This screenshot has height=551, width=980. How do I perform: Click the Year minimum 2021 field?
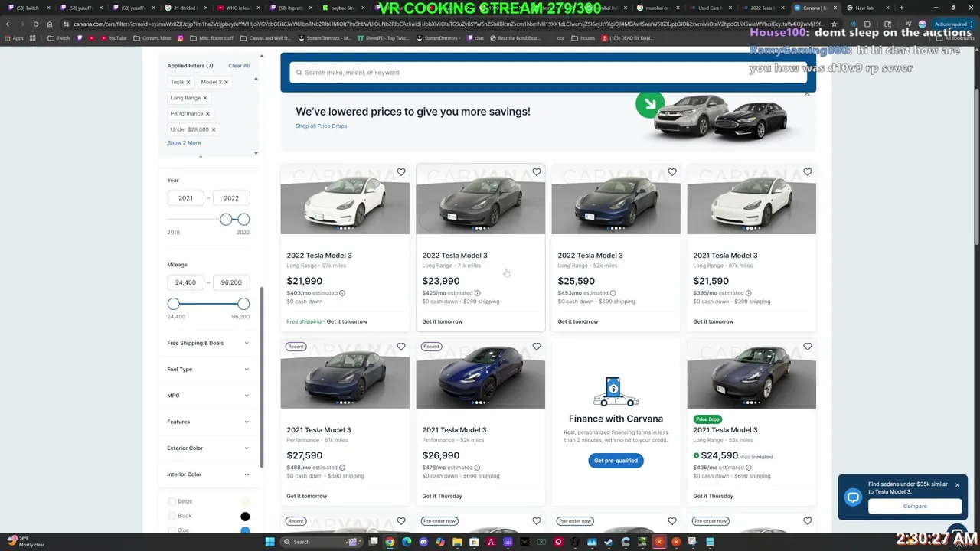[x=186, y=198]
